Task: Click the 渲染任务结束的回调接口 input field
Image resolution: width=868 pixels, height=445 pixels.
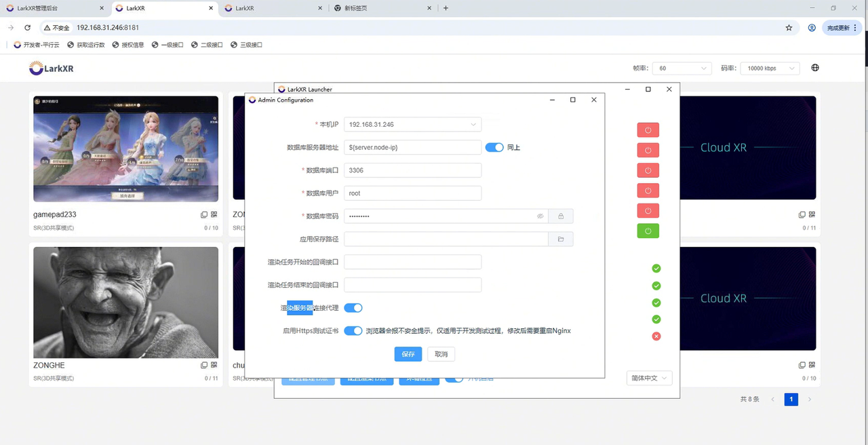Action: [412, 285]
